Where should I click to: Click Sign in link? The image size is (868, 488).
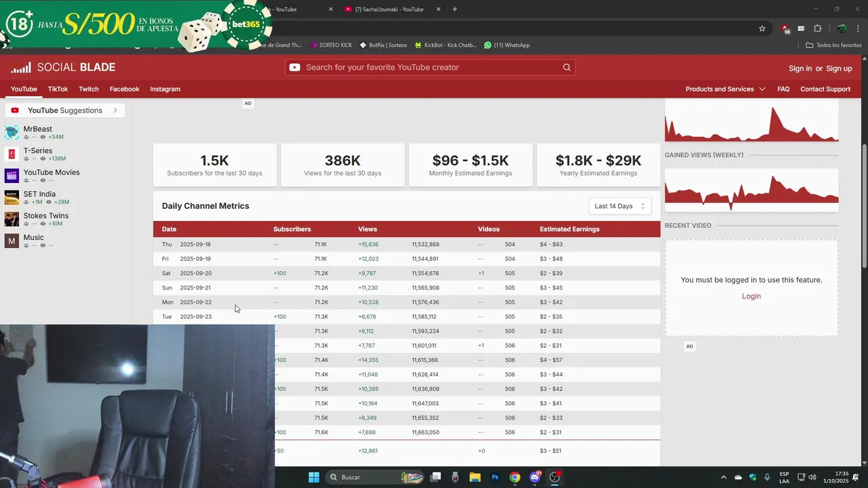click(800, 68)
